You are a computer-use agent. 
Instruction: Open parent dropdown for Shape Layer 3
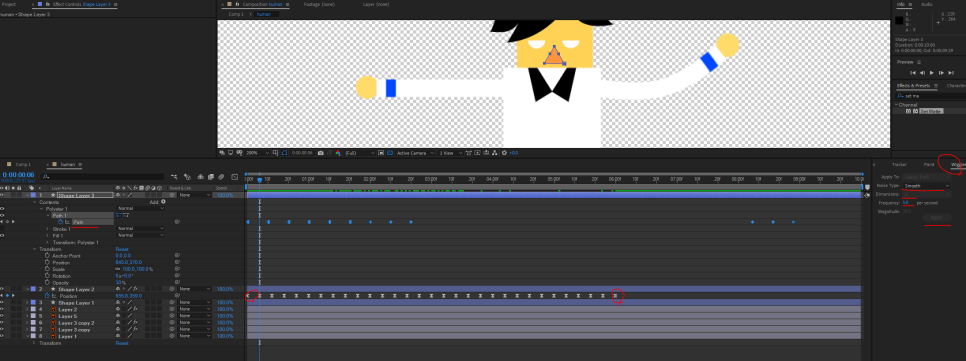[195, 195]
